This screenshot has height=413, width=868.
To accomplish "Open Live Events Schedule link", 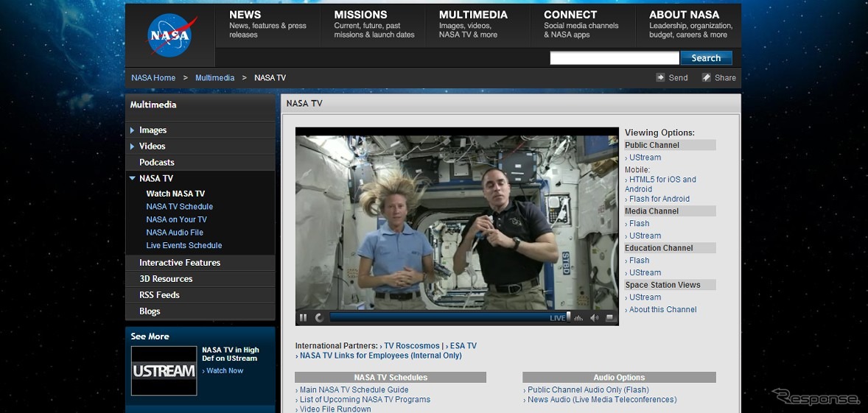I will pyautogui.click(x=183, y=245).
